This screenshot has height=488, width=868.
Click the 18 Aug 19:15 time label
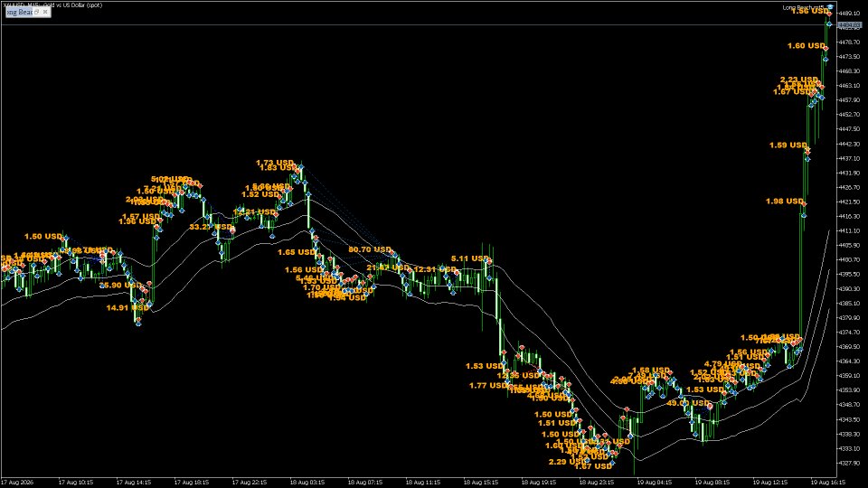point(538,483)
